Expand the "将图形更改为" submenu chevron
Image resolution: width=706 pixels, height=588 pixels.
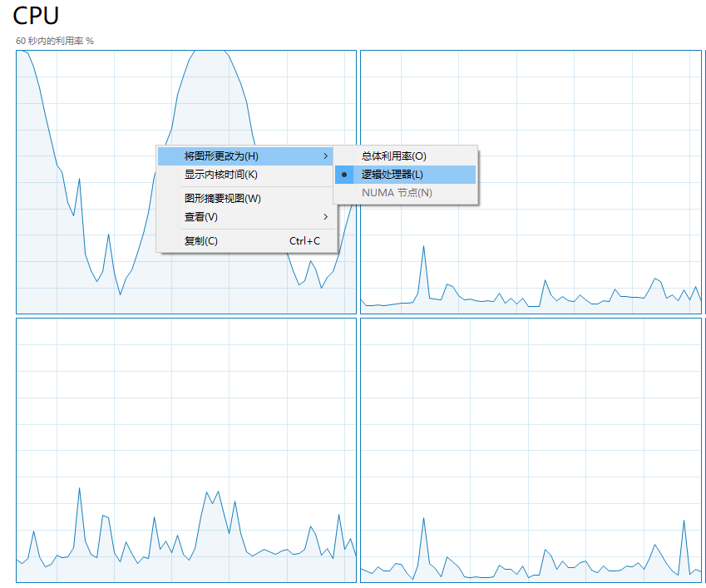[325, 156]
